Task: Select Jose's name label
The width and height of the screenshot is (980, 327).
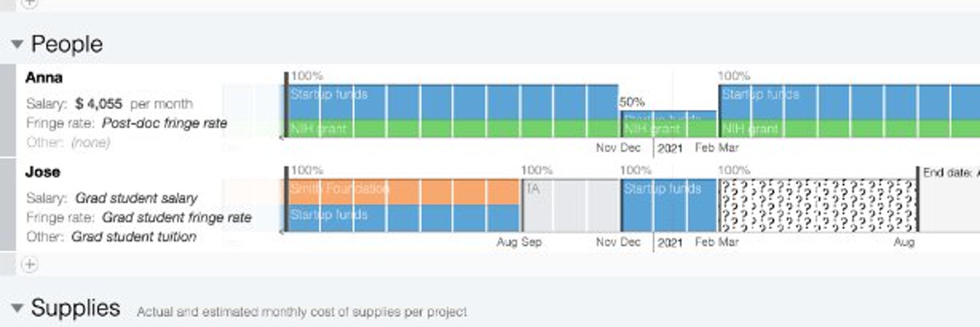Action: [x=42, y=172]
